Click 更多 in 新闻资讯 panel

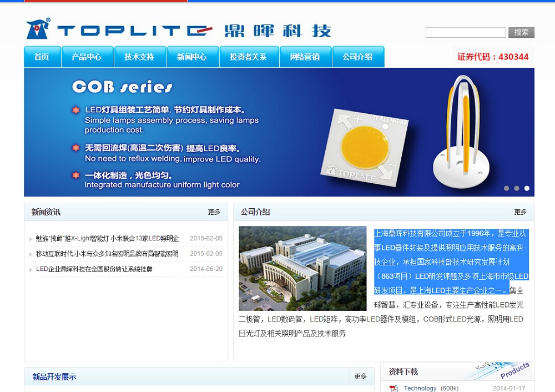click(x=214, y=212)
